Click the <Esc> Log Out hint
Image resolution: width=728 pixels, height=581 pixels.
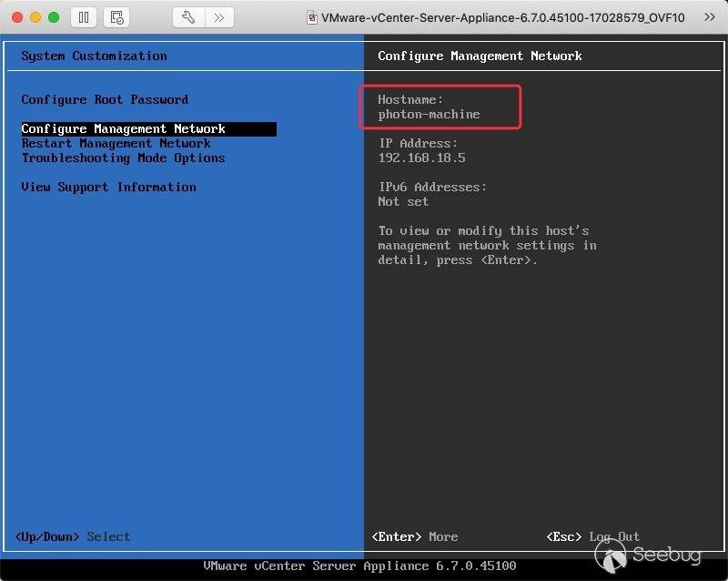(593, 537)
